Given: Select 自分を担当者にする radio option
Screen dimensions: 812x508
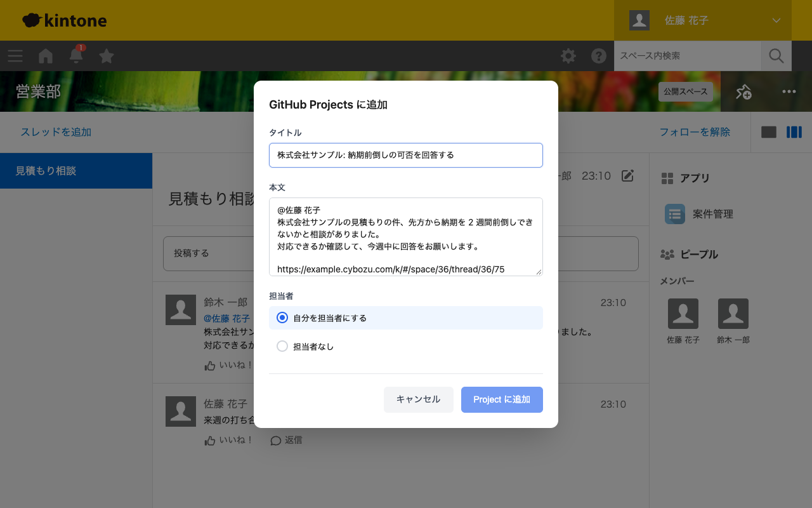Looking at the screenshot, I should [406, 317].
